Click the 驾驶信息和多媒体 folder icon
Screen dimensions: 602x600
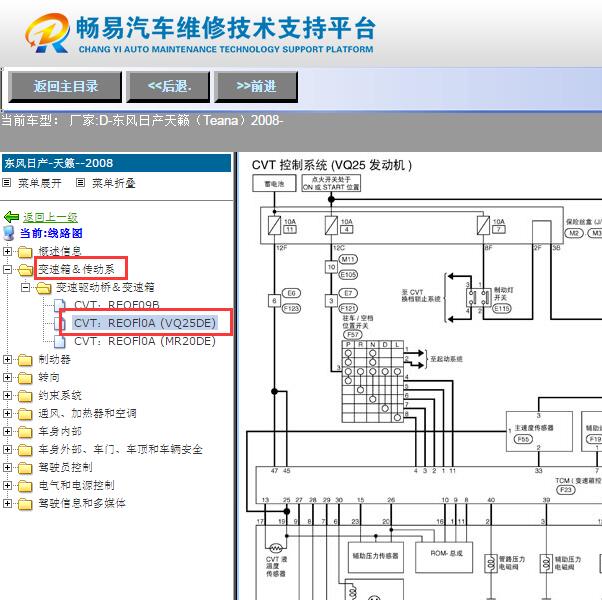[x=25, y=504]
